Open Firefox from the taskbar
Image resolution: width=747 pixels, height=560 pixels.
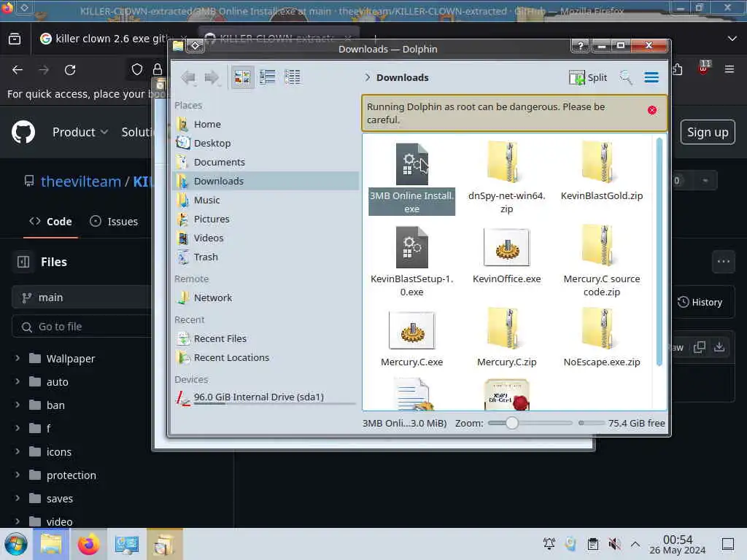pos(88,544)
